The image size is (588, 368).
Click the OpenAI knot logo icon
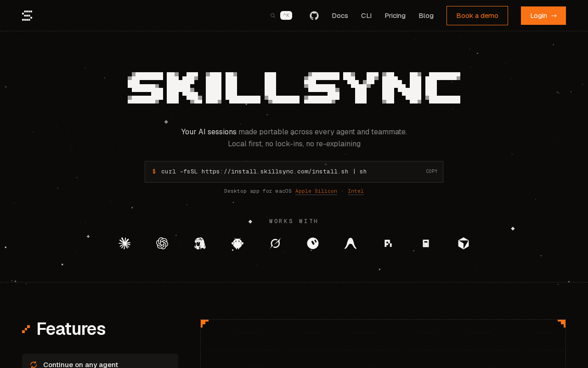click(162, 243)
